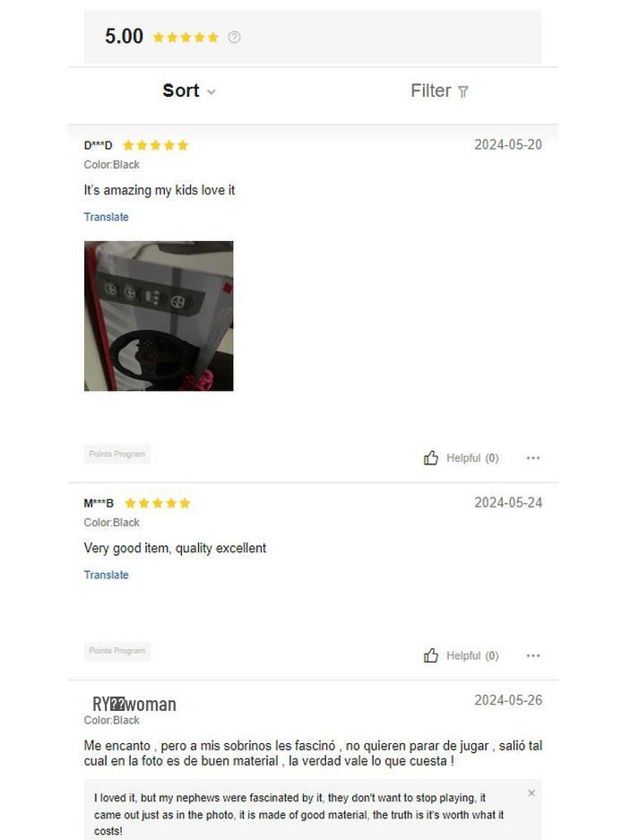The image size is (630, 840).
Task: Click the RY woman reviewer name
Action: [134, 704]
